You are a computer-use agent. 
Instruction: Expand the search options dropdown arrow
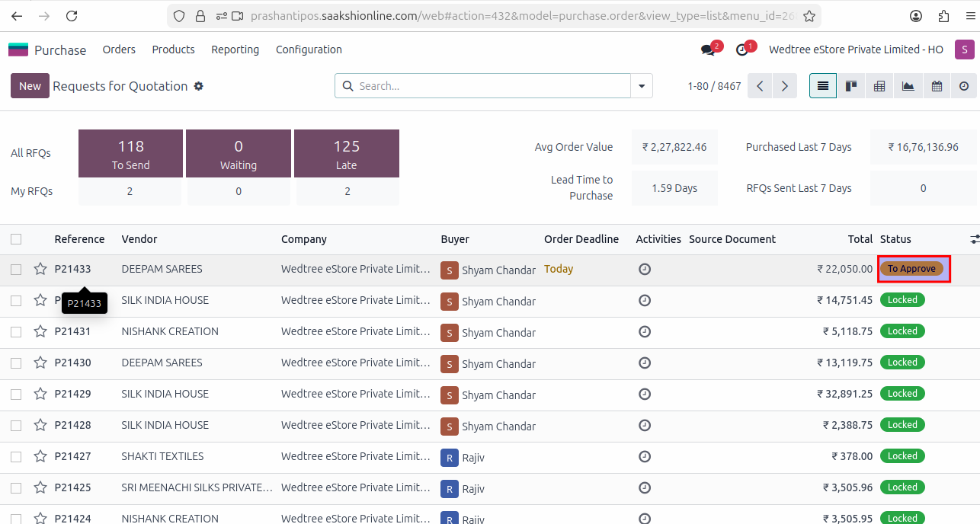[x=642, y=86]
